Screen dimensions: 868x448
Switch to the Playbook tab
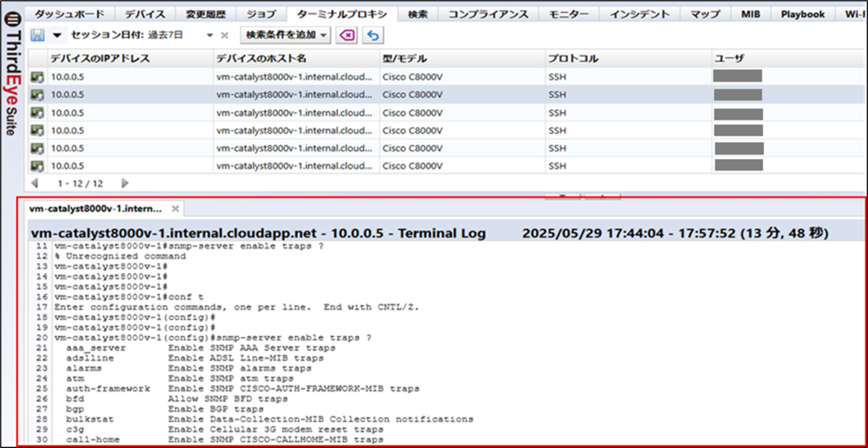[802, 14]
